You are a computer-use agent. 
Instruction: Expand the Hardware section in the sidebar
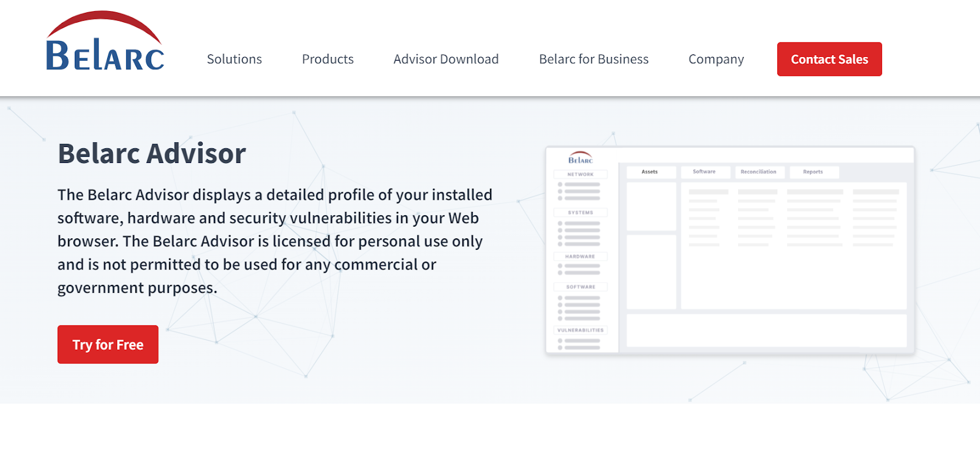click(x=580, y=256)
